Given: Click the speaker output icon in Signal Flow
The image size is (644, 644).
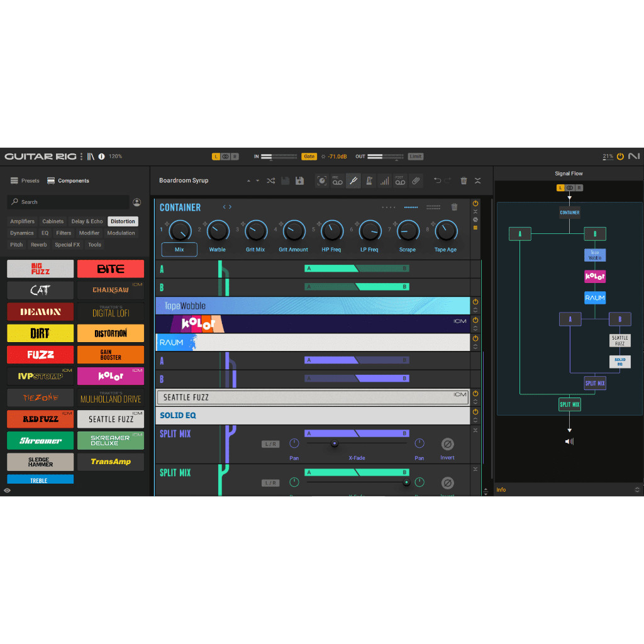Looking at the screenshot, I should pyautogui.click(x=569, y=441).
